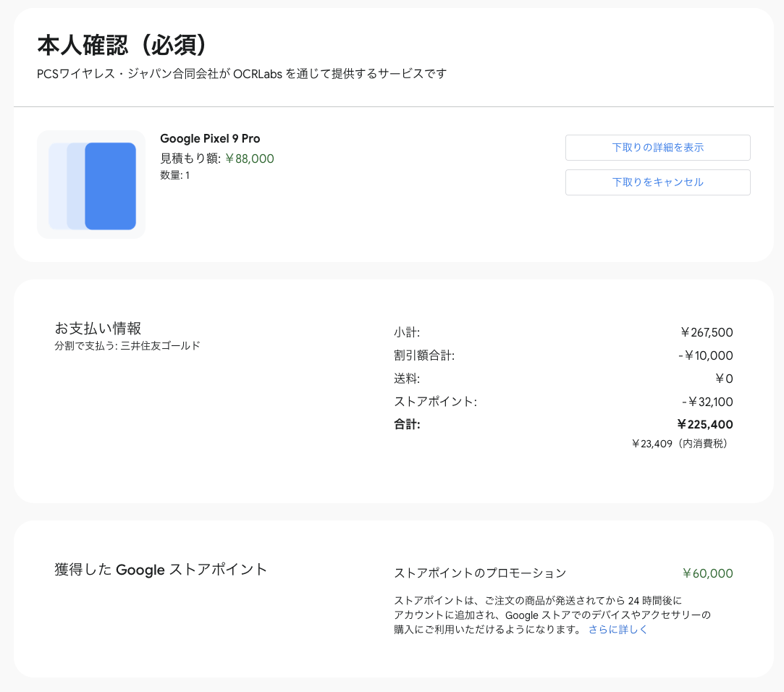Open the さらに詳しく link
Viewport: 784px width, 692px height.
point(617,630)
